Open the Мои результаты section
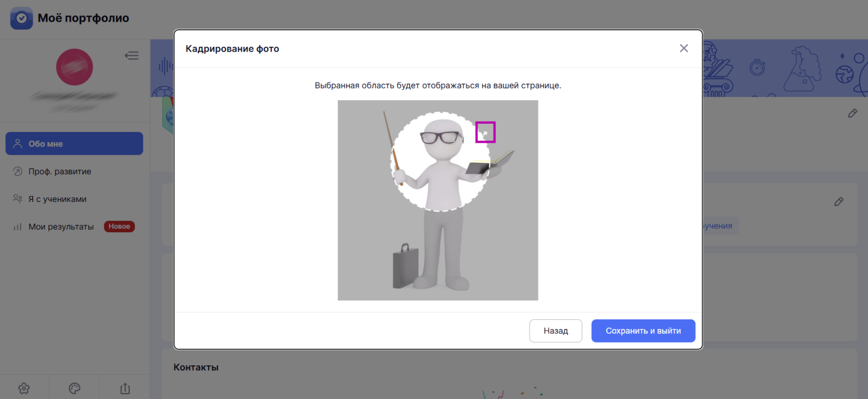868x399 pixels. pos(74,226)
